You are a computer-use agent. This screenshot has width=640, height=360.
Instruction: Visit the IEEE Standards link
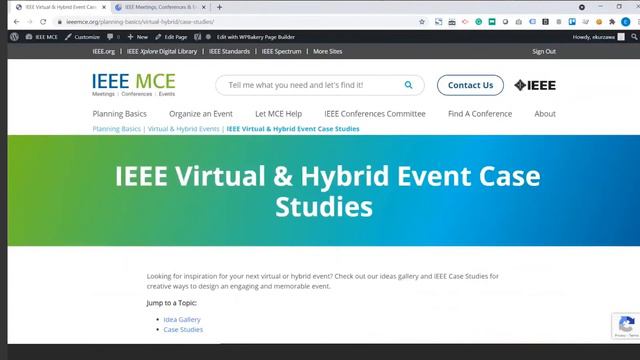(x=229, y=51)
